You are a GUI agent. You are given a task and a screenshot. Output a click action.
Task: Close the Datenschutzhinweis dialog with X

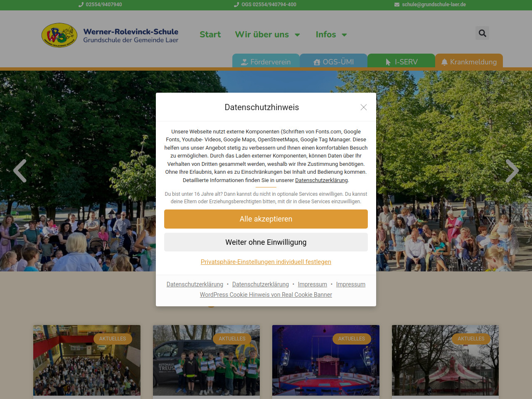click(x=364, y=107)
